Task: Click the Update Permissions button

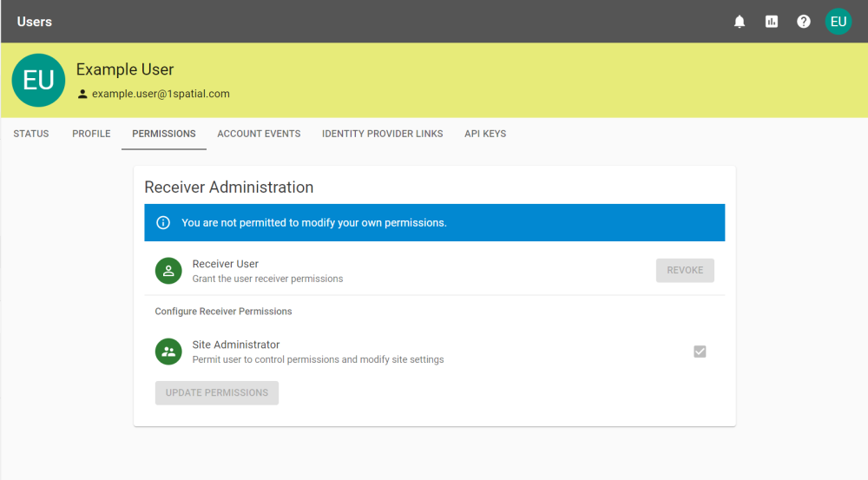Action: pos(216,392)
